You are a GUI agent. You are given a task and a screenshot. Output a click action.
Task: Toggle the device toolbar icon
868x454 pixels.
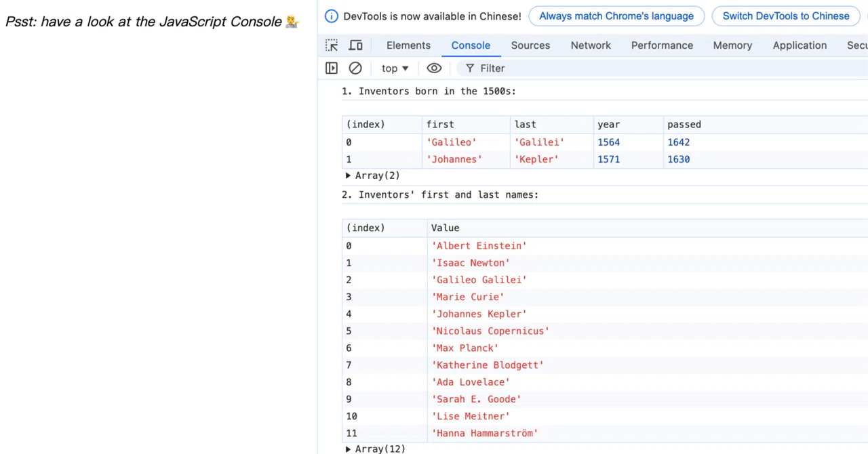point(355,45)
